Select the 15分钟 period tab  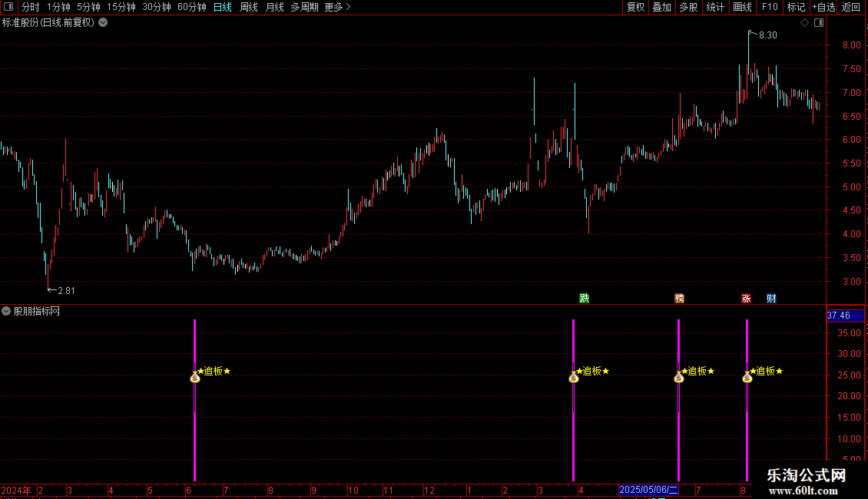121,7
